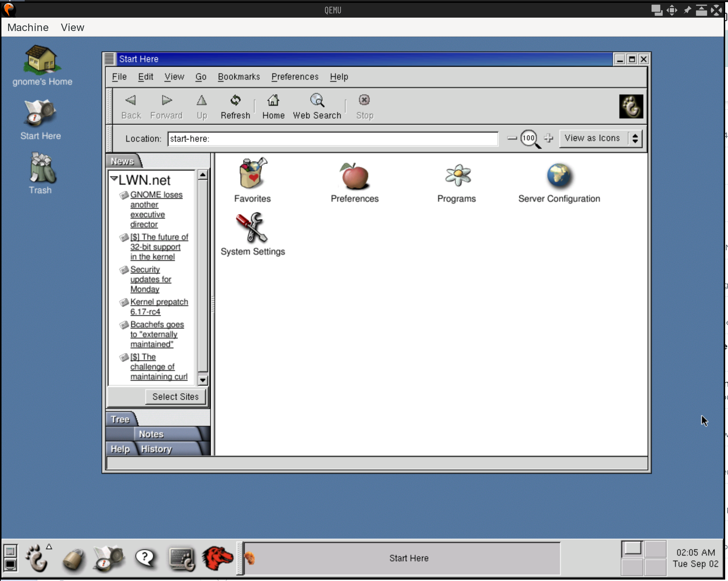Viewport: 728px width, 581px height.
Task: Click the Home toolbar icon
Action: point(273,106)
